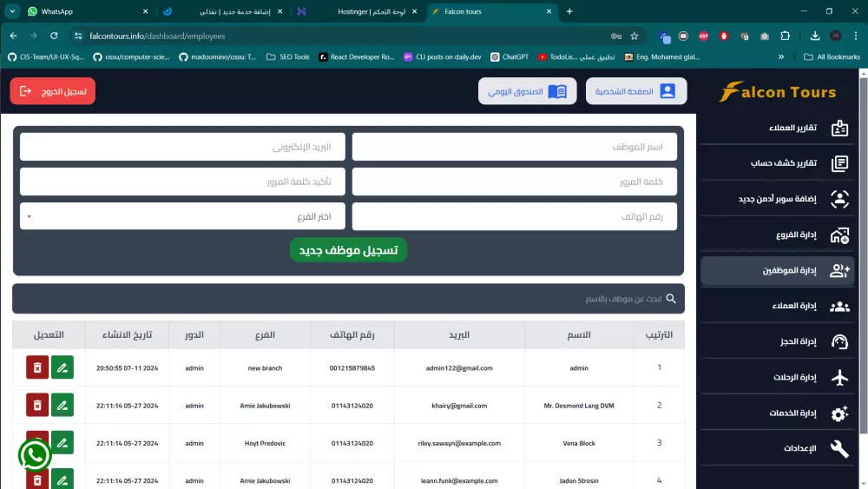Viewport: 868px width, 489px height.
Task: Focus the email (البريد الإلكتروني) input field
Action: (x=182, y=147)
